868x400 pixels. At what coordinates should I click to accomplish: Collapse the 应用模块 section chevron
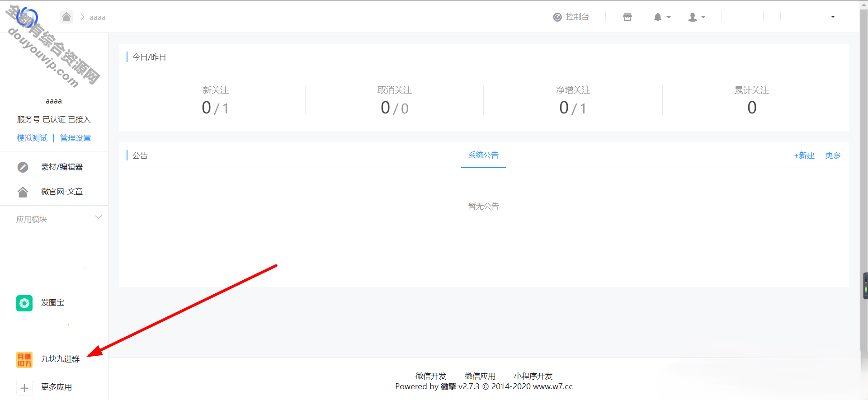click(x=98, y=217)
